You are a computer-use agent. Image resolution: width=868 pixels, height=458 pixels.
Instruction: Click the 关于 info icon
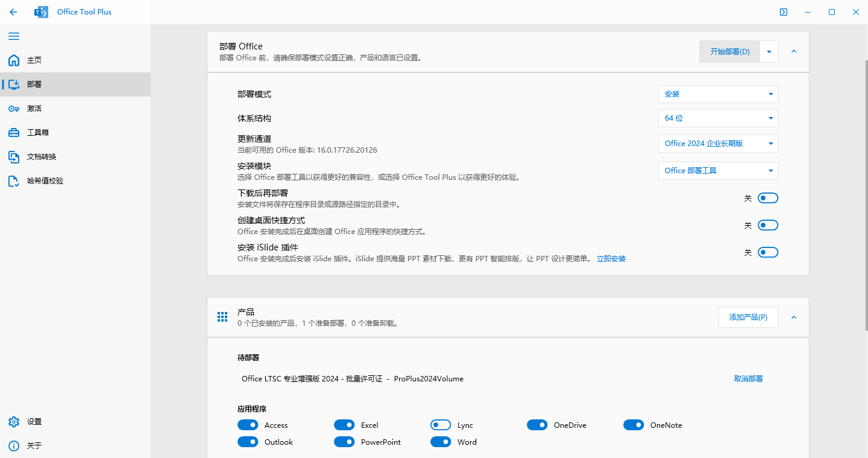pos(14,446)
